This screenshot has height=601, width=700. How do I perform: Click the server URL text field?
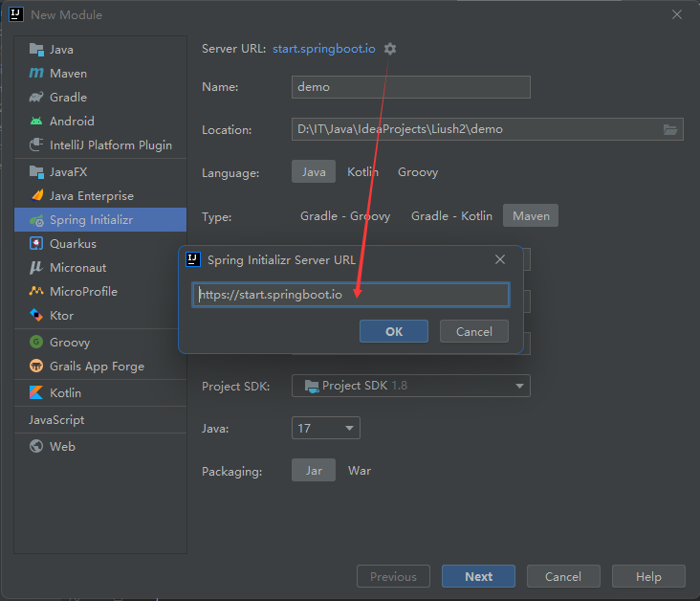(351, 295)
